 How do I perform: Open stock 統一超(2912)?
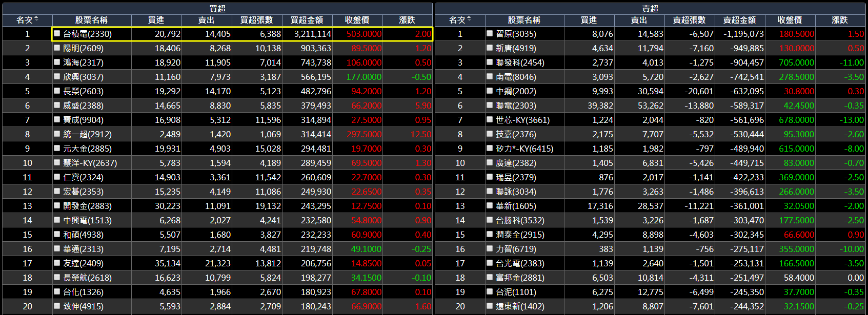pyautogui.click(x=87, y=134)
